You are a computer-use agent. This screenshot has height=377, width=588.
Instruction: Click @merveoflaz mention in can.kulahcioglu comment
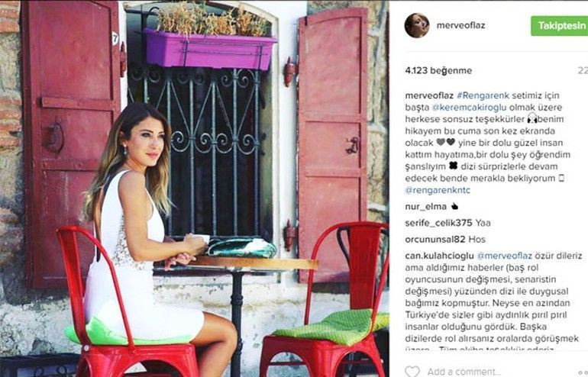[504, 256]
